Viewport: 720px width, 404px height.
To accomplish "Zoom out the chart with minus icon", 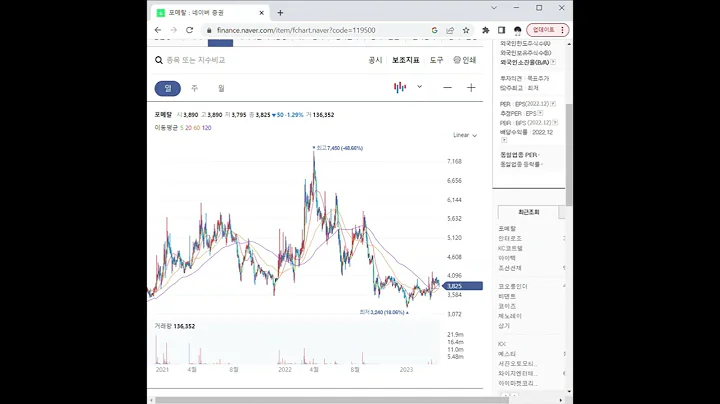I will tap(447, 88).
